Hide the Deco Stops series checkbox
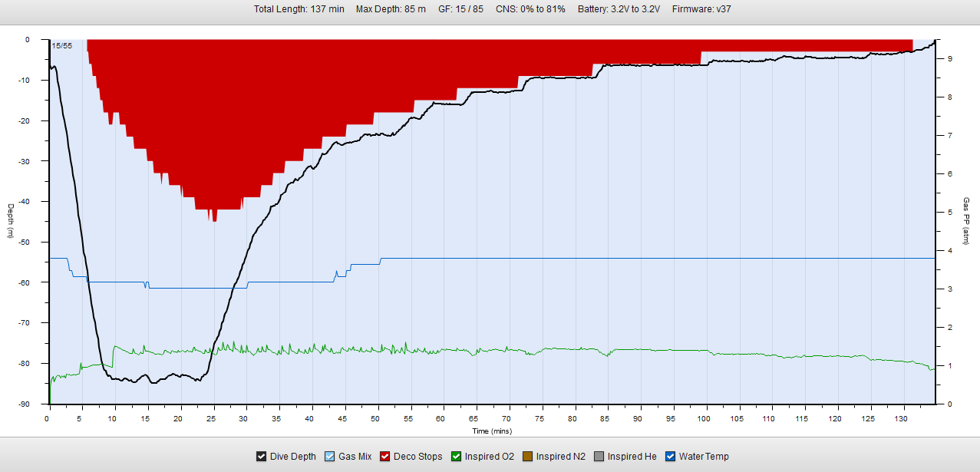The height and width of the screenshot is (472, 980). (385, 457)
